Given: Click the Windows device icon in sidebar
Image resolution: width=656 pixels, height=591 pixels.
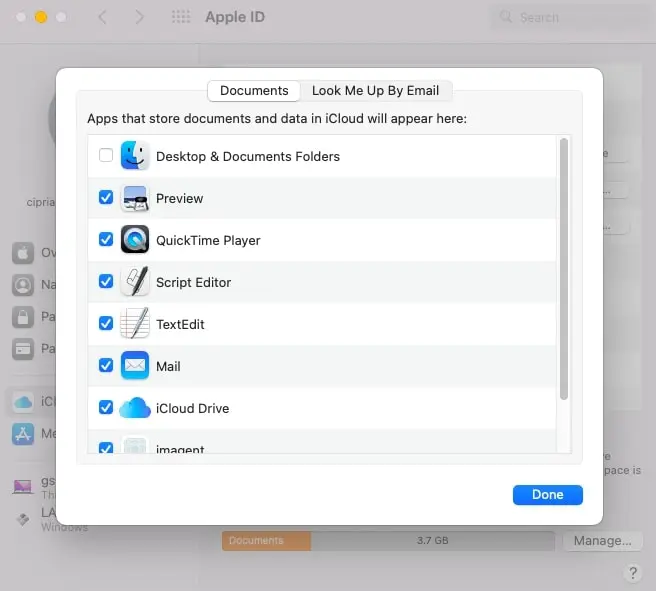Looking at the screenshot, I should pos(23,519).
